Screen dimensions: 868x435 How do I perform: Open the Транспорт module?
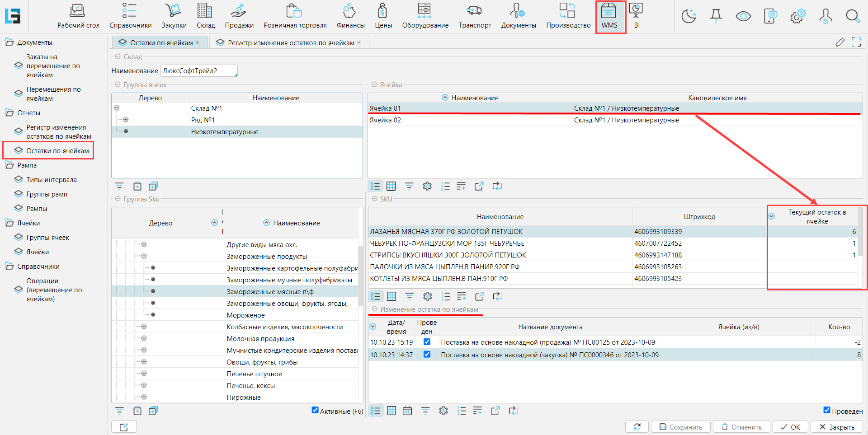pyautogui.click(x=474, y=16)
